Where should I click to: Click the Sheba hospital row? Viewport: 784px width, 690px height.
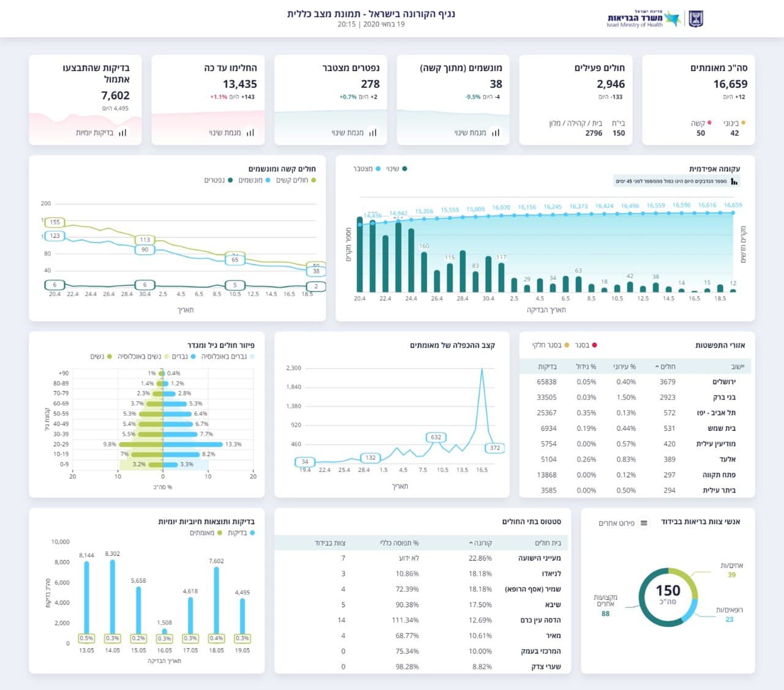(423, 604)
